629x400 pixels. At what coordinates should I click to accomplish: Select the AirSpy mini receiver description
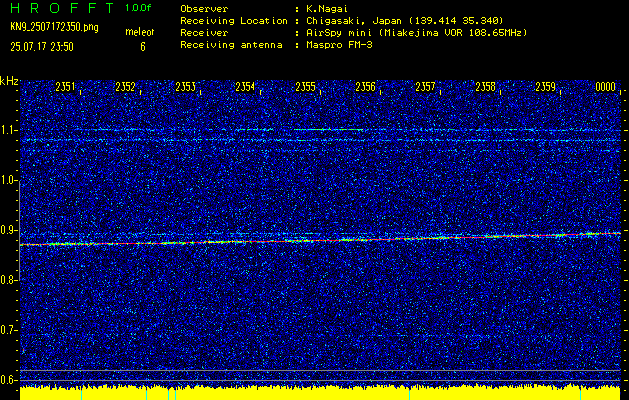pyautogui.click(x=417, y=33)
